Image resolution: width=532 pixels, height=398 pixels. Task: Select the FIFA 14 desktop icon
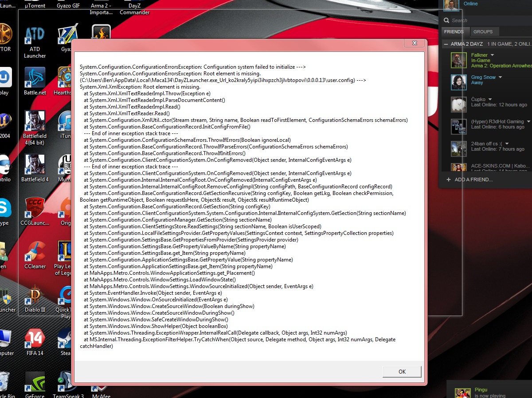(35, 342)
